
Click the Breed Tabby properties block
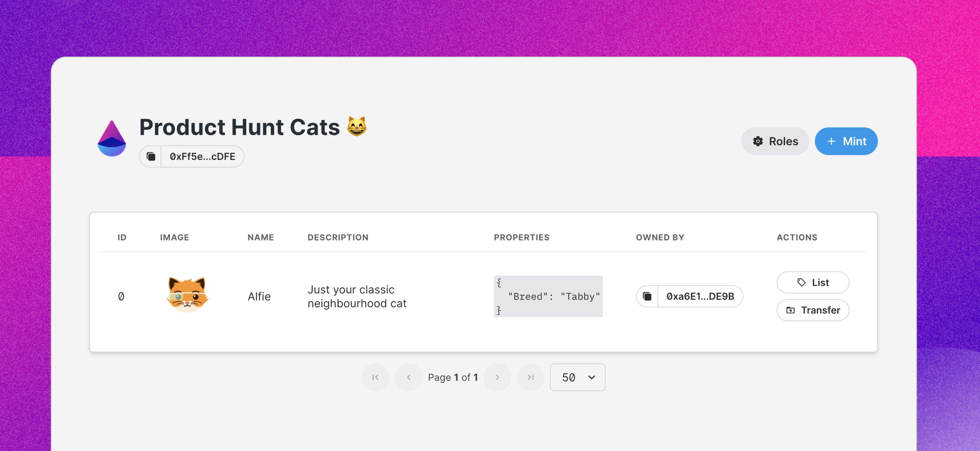point(548,296)
